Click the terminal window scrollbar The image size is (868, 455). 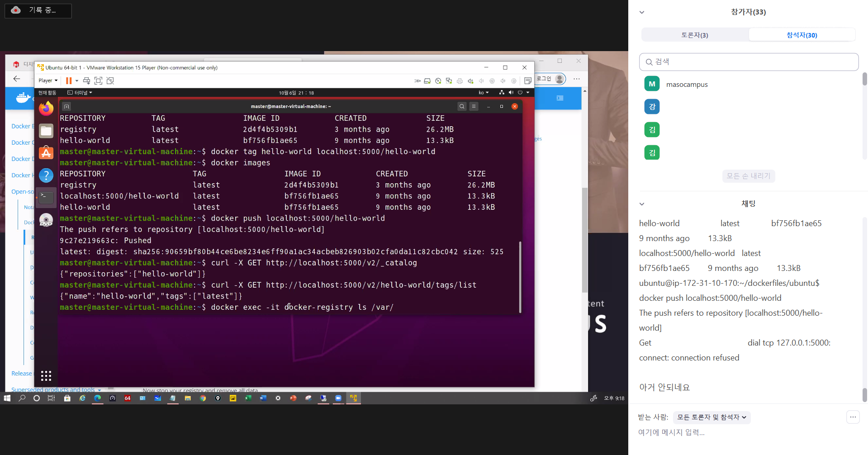point(520,277)
